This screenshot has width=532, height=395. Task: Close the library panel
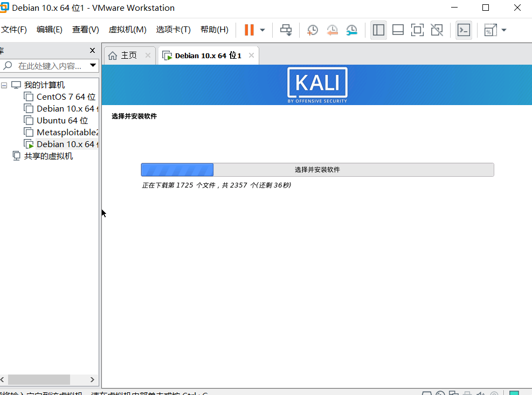tap(92, 51)
